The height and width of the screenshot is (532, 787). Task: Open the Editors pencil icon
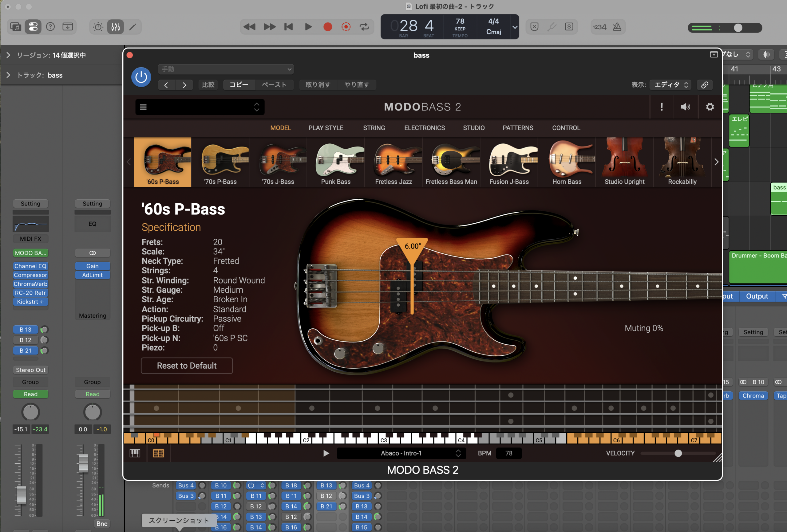click(x=133, y=27)
